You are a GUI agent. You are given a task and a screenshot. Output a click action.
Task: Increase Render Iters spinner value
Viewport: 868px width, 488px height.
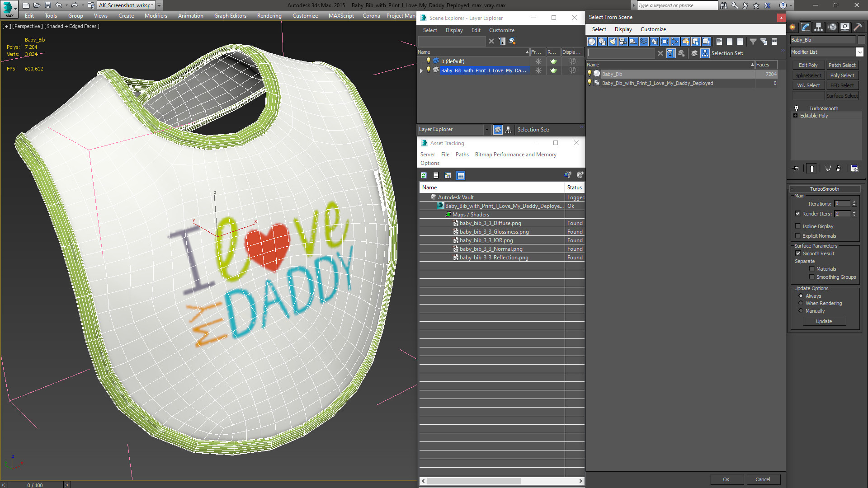coord(854,212)
